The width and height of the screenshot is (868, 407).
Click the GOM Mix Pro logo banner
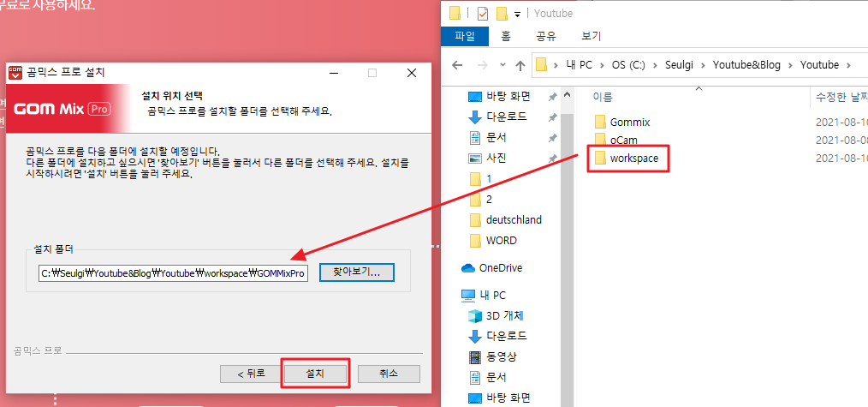[62, 109]
